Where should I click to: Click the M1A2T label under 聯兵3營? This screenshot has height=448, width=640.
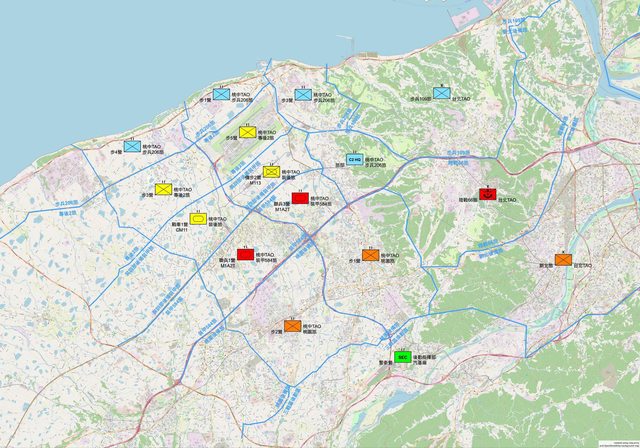282,211
